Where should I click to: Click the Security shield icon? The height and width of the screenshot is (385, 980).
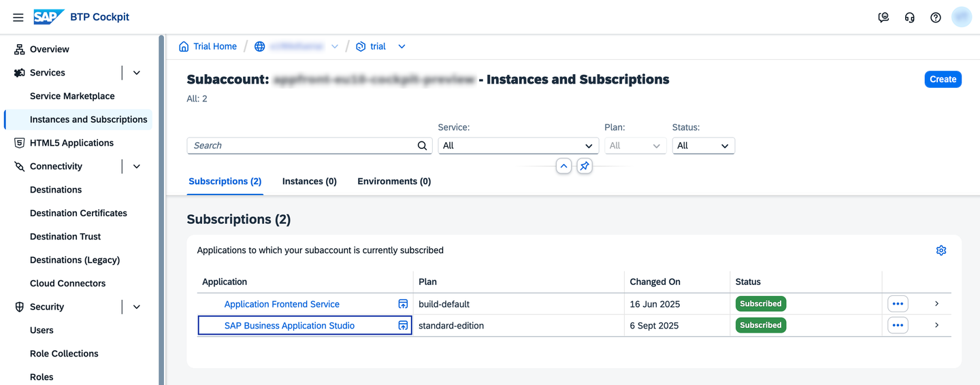click(19, 307)
